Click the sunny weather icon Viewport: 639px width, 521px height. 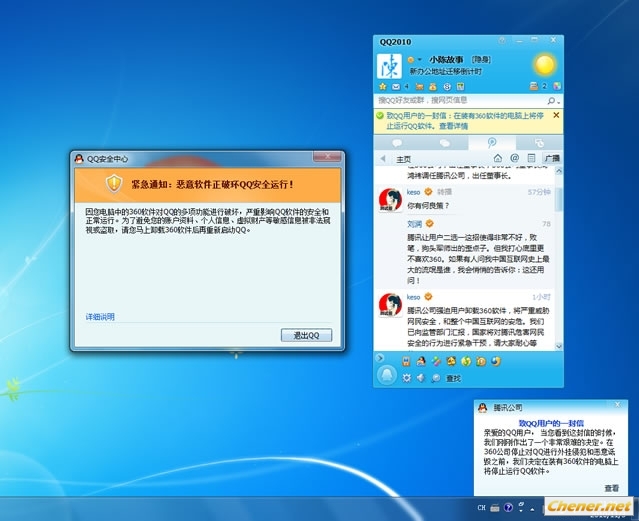(x=544, y=64)
